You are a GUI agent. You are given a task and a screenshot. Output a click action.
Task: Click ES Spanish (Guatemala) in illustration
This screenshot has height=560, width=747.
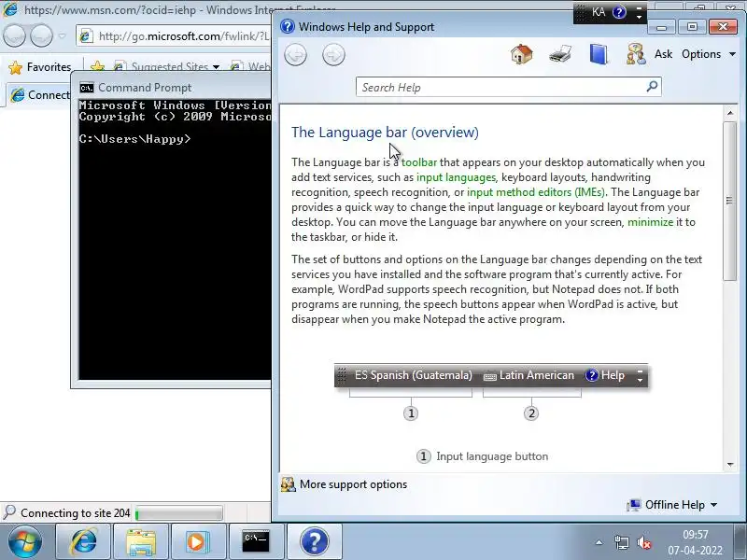click(413, 375)
